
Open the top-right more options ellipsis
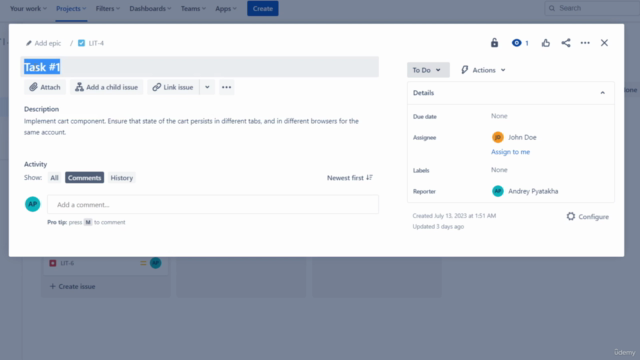585,43
